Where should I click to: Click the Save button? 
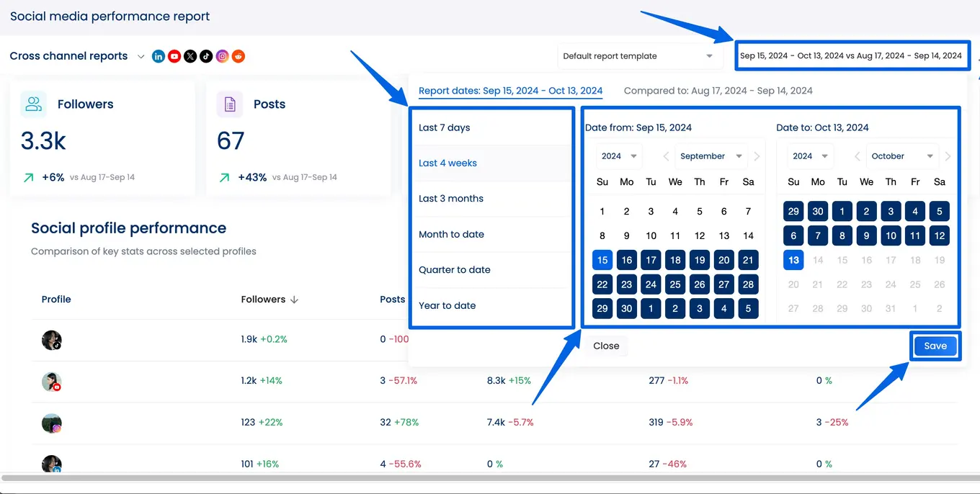pyautogui.click(x=935, y=346)
